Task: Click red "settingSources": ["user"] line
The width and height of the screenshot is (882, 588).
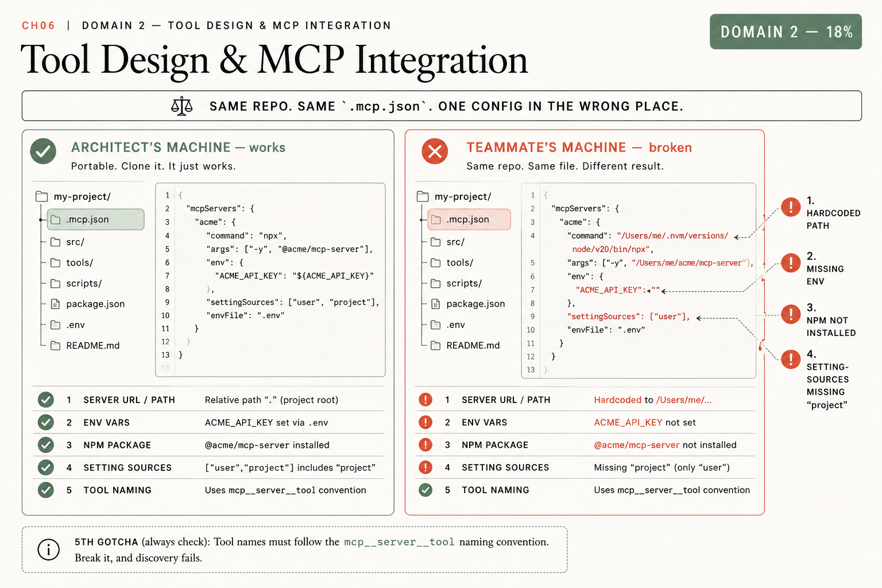Action: tap(628, 316)
